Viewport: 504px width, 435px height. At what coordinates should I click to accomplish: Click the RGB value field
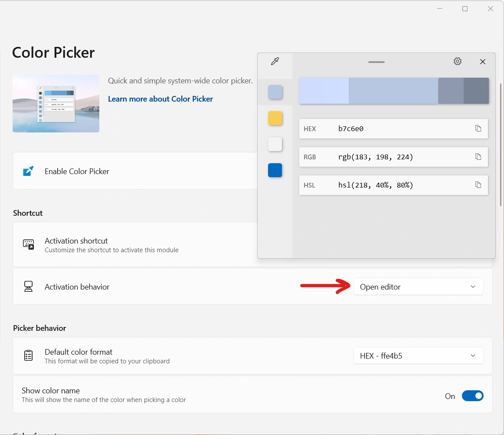pyautogui.click(x=393, y=157)
